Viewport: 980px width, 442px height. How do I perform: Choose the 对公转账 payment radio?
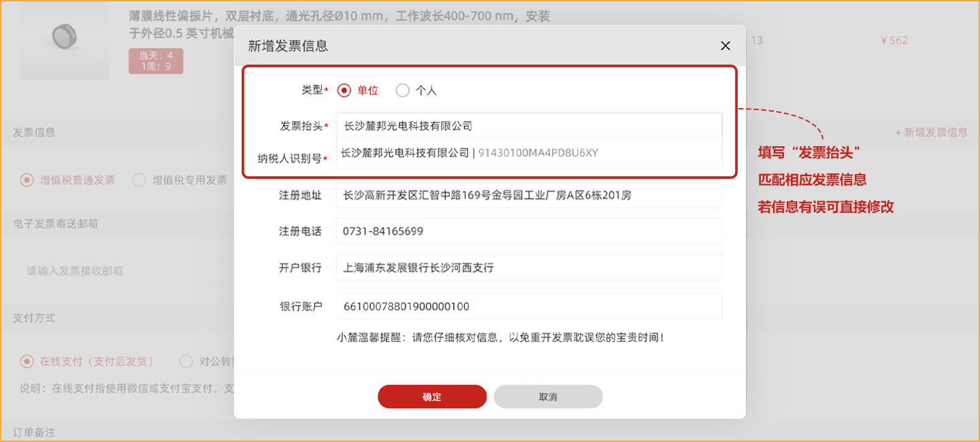(x=186, y=362)
